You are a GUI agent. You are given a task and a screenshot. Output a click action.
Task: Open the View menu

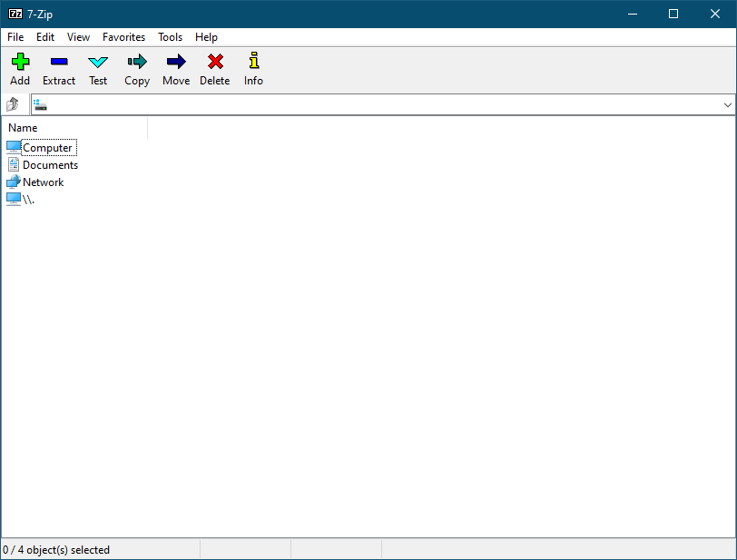click(x=78, y=37)
